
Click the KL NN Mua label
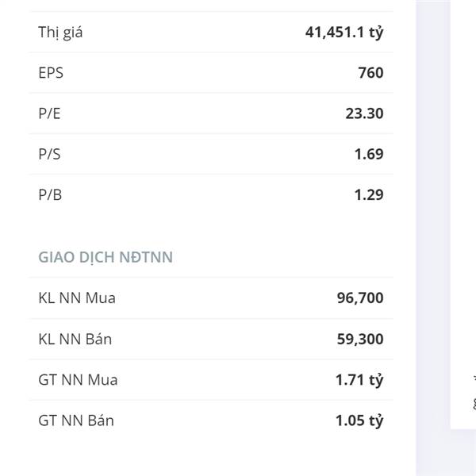tap(77, 298)
